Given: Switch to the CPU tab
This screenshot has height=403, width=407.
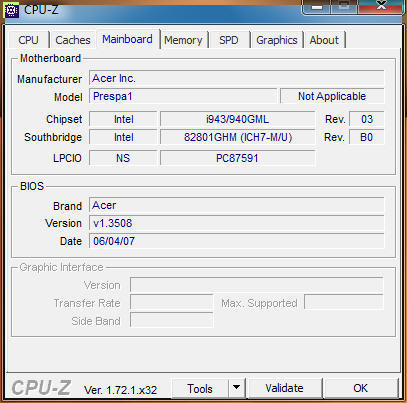Looking at the screenshot, I should tap(29, 40).
